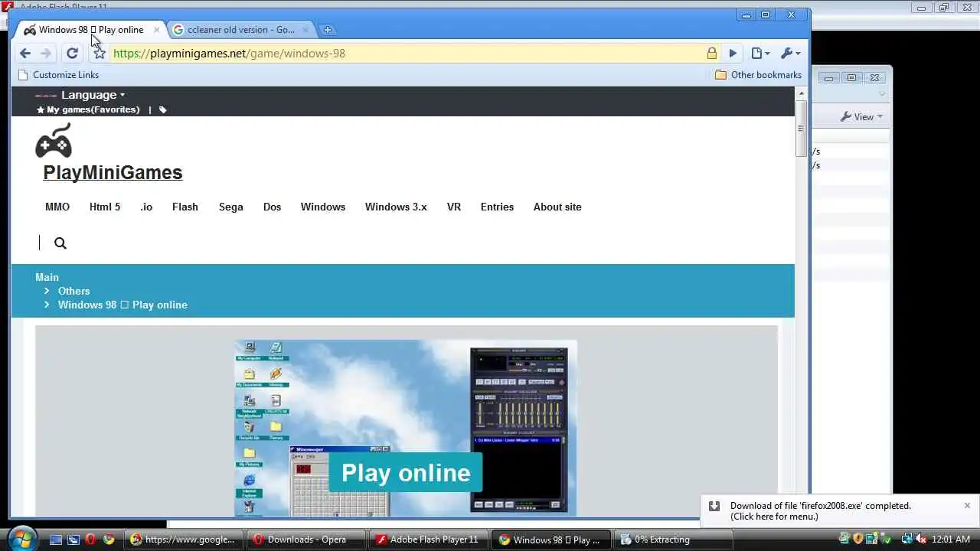Go back with Chrome's back arrow
This screenshot has width=980, height=551.
[x=25, y=53]
